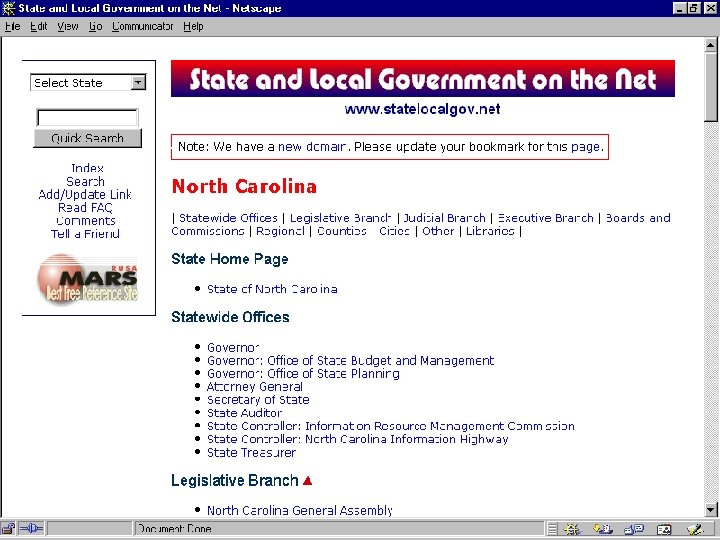720x540 pixels.
Task: Jump to the Cities nav link
Action: (394, 231)
